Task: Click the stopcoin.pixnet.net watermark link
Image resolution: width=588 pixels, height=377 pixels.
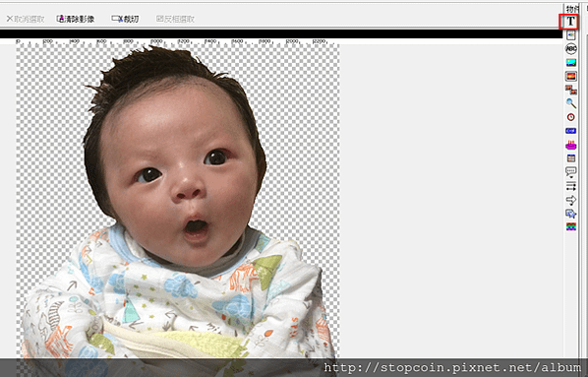Action: [452, 367]
